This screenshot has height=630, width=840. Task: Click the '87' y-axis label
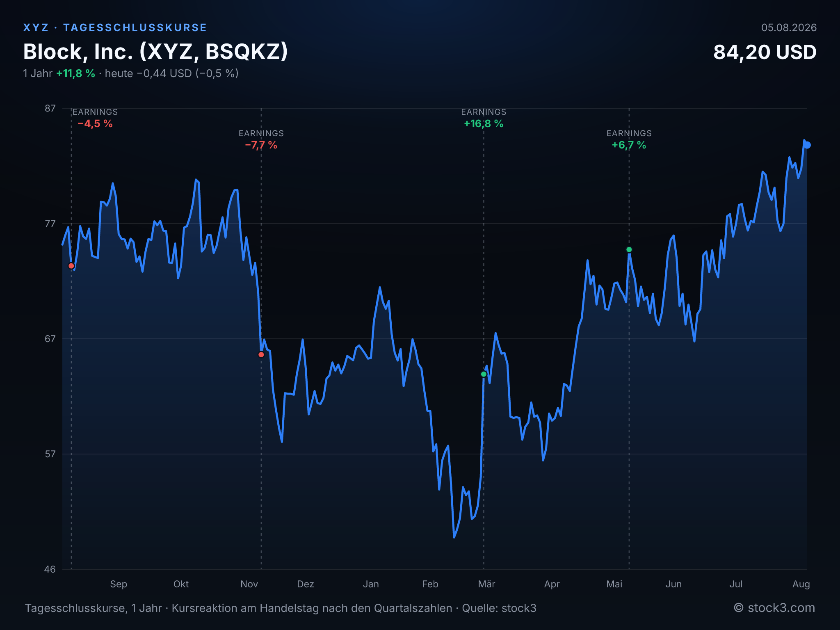[50, 108]
